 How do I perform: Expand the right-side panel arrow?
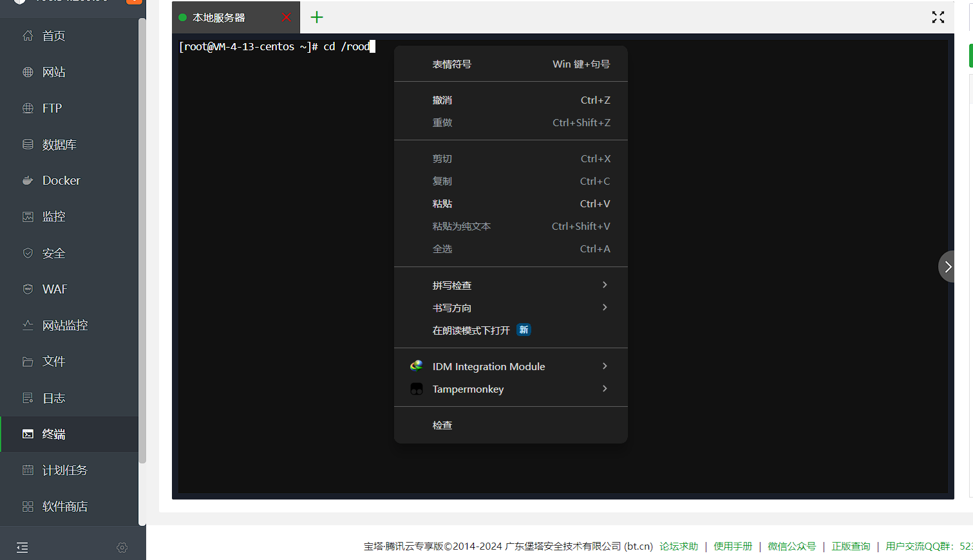point(947,266)
